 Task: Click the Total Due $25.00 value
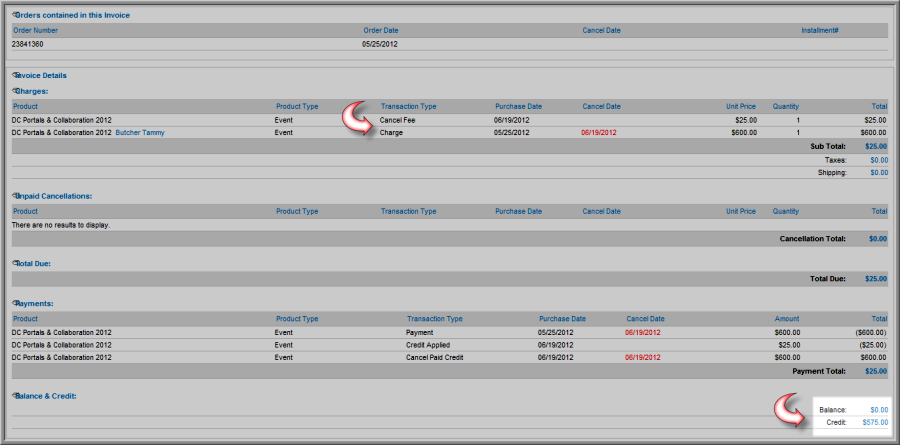tap(876, 279)
